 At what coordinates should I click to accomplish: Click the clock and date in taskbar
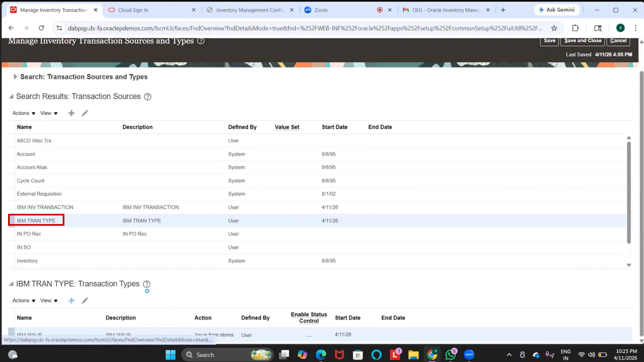[x=626, y=355]
